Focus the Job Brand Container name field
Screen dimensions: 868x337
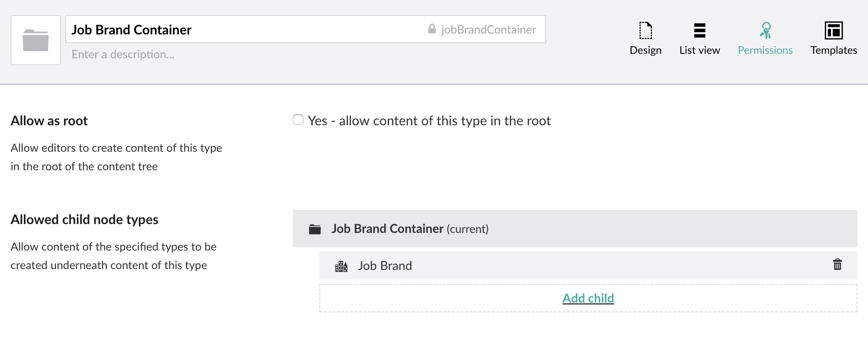245,30
